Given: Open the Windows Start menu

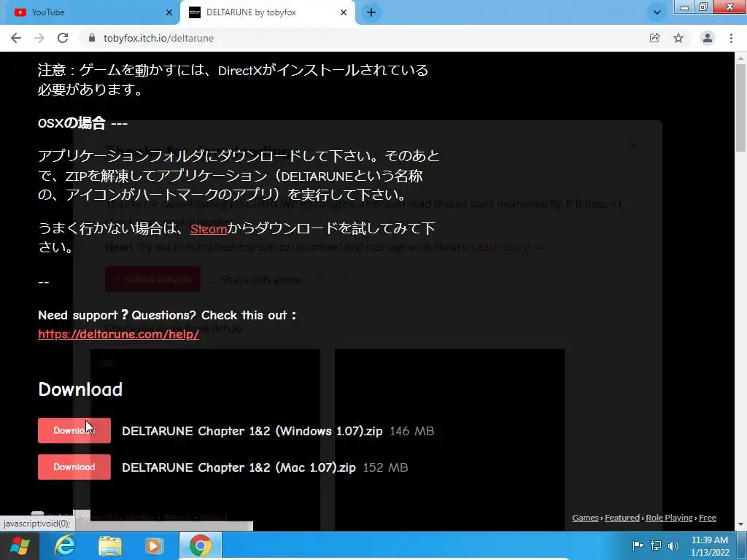Looking at the screenshot, I should [20, 545].
